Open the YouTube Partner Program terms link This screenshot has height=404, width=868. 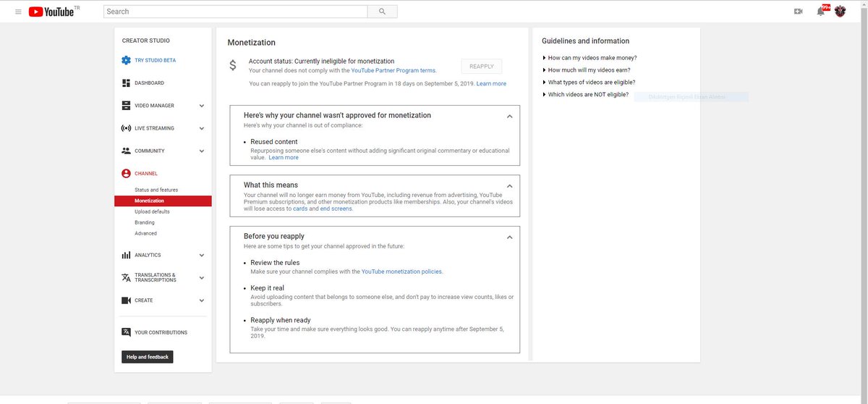[393, 71]
